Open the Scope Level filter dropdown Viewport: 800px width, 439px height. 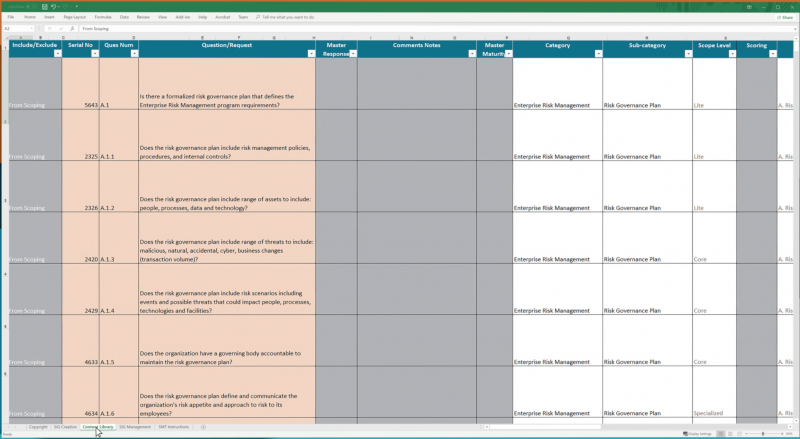731,54
